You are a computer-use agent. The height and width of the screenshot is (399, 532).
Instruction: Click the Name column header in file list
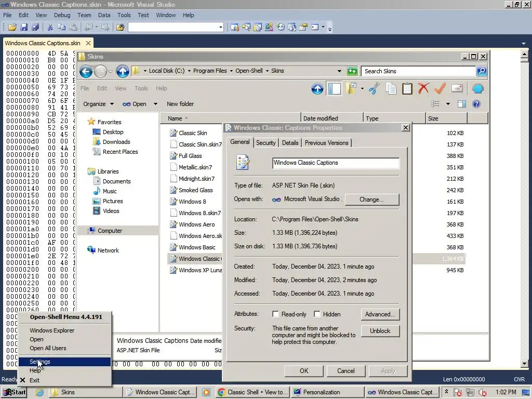click(230, 118)
